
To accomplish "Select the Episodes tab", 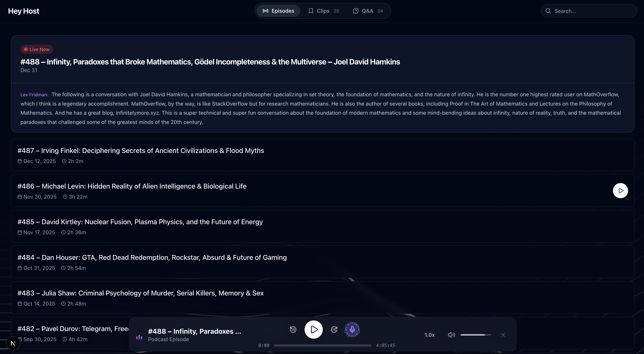I will point(278,11).
